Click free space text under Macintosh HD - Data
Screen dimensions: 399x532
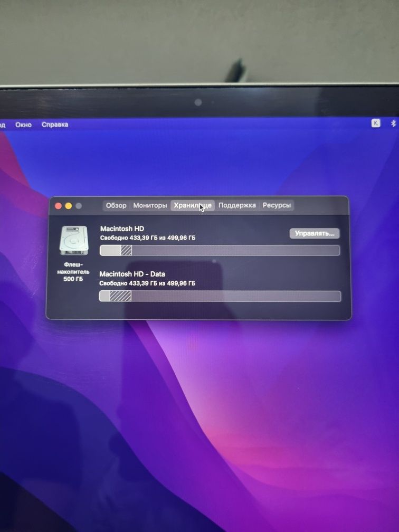pos(147,283)
